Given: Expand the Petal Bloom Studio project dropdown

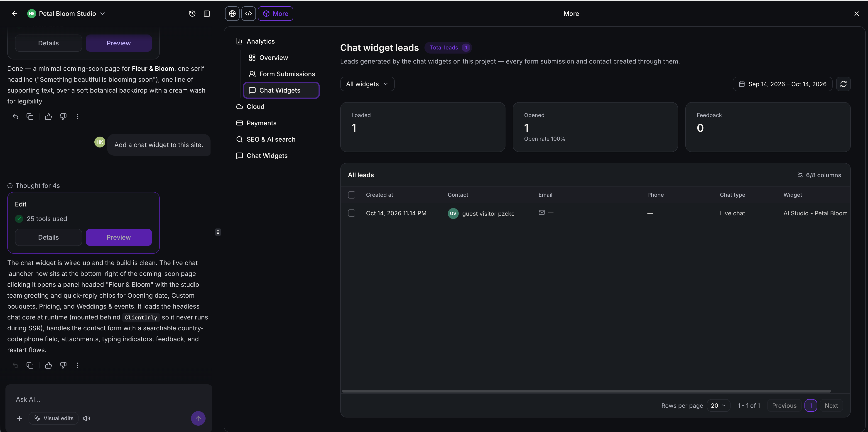Looking at the screenshot, I should click(x=103, y=13).
